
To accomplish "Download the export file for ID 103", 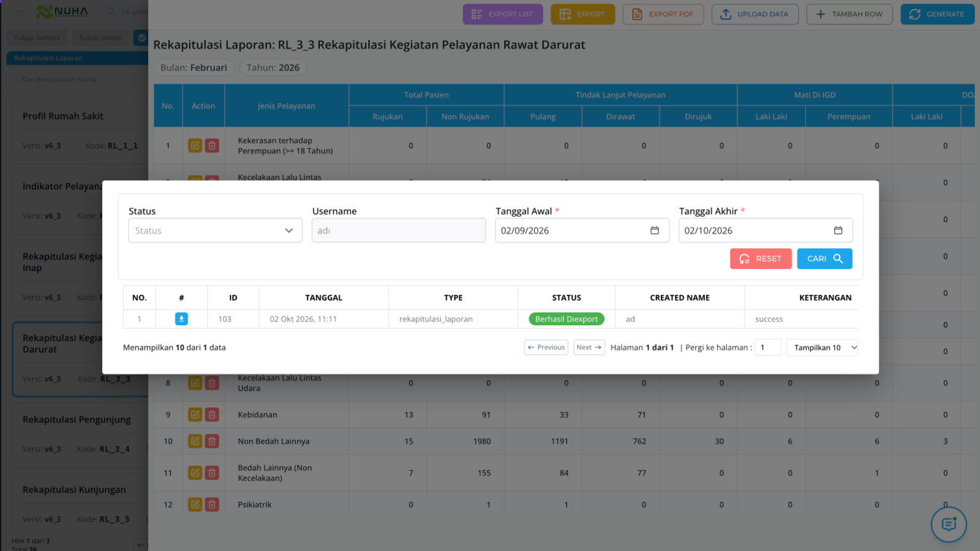I will 181,319.
